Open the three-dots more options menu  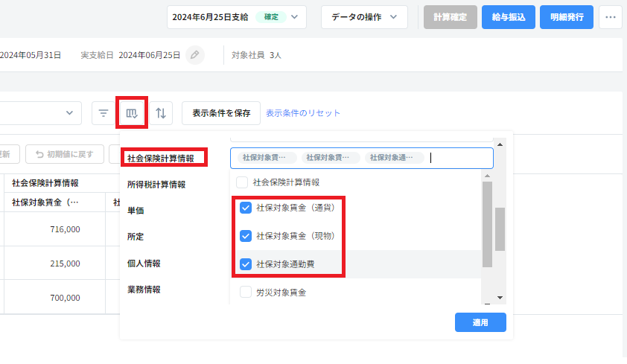610,17
